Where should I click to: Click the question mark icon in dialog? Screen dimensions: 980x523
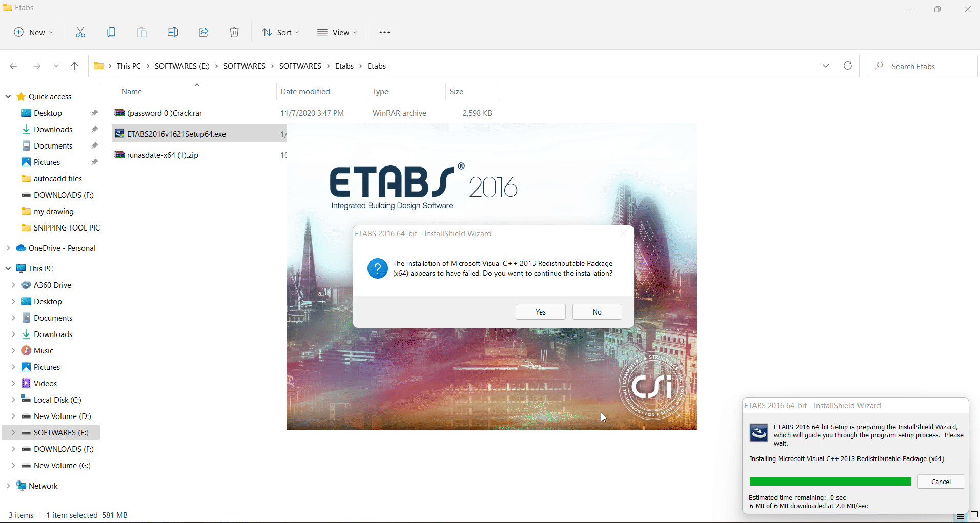378,268
